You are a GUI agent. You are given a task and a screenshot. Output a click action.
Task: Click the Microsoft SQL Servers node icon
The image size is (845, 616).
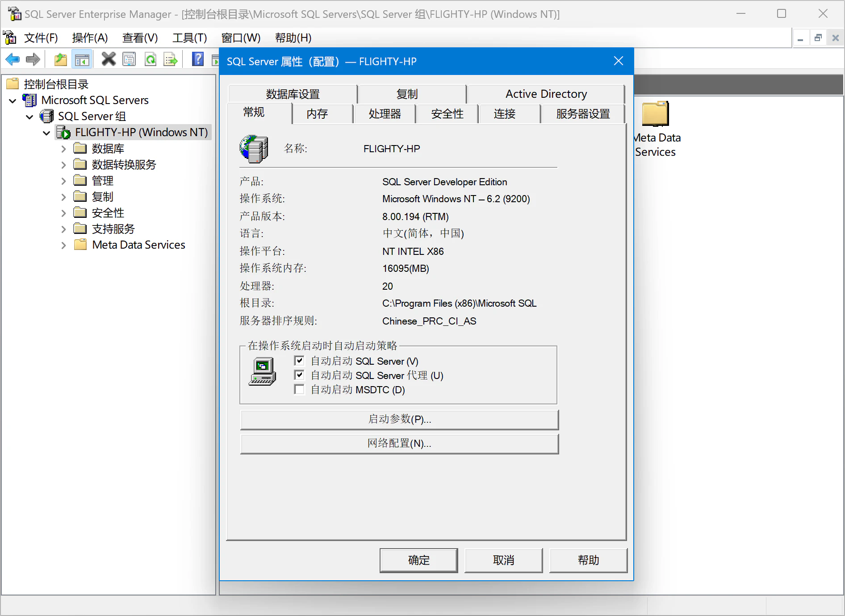(30, 100)
